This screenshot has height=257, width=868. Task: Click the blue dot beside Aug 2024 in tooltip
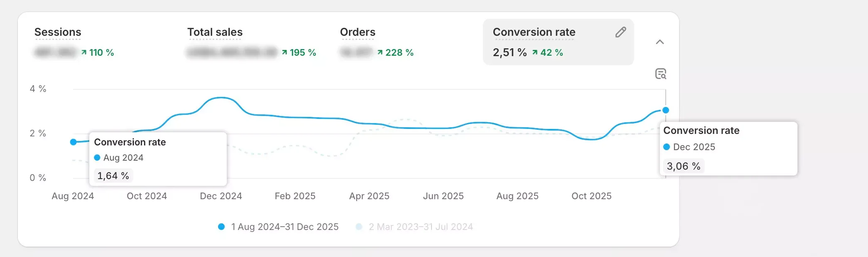[97, 158]
